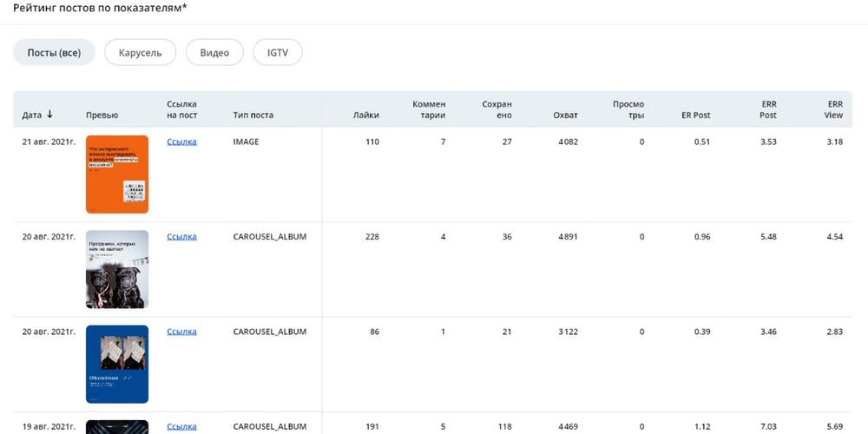
Task: Select the "Посты (все)" filter tab
Action: pos(54,53)
